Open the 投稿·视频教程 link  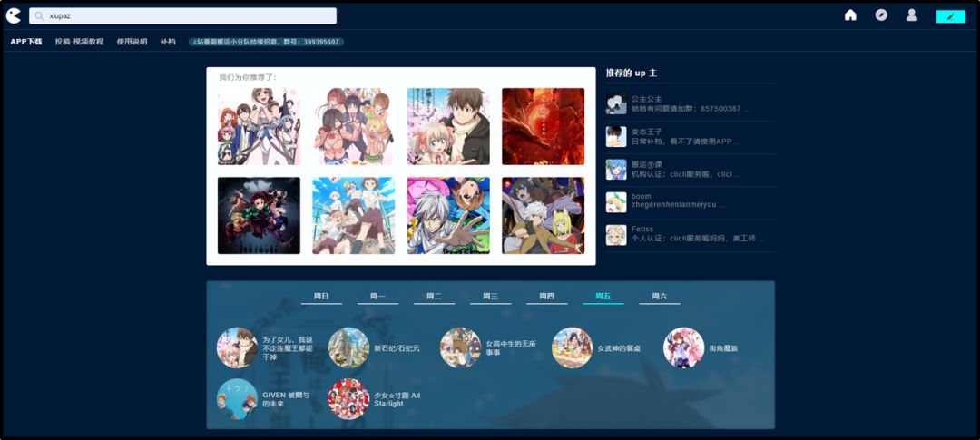pyautogui.click(x=79, y=42)
